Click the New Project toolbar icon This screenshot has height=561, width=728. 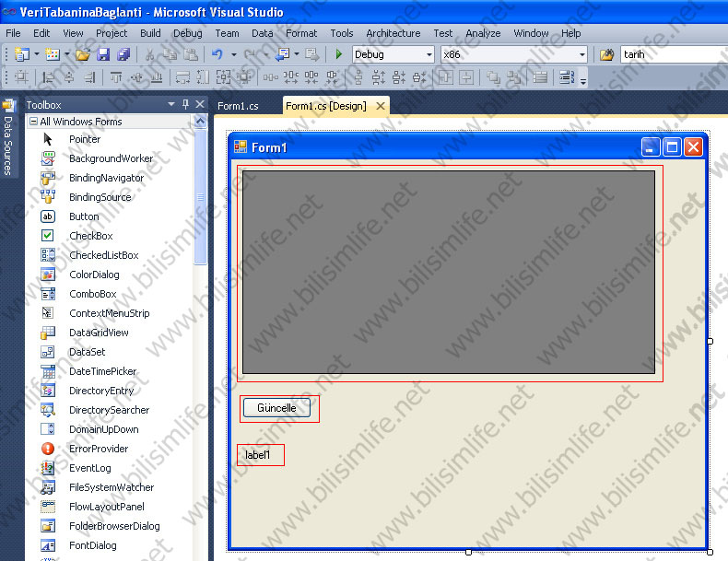[21, 54]
